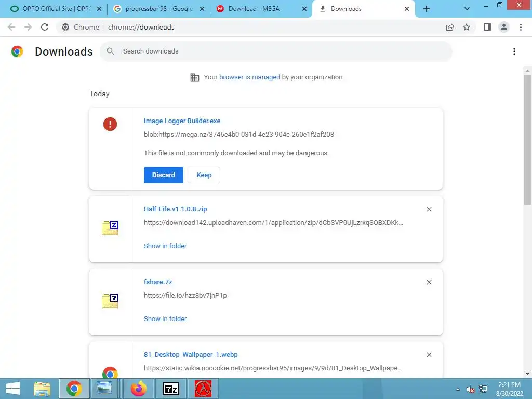Screen dimensions: 532x399
Task: Focus the Search downloads field
Action: [276, 51]
